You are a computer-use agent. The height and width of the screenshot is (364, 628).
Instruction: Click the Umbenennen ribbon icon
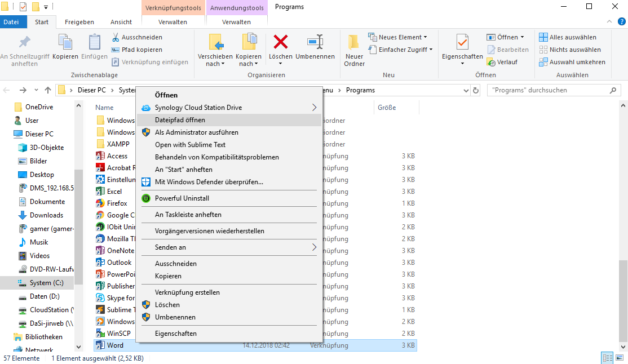[x=315, y=43]
